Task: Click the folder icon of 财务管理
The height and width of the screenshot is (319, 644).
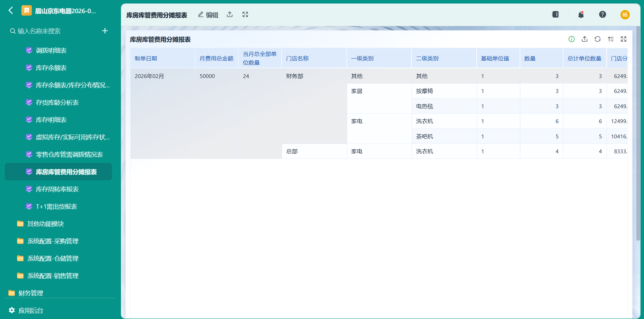Action: [x=12, y=293]
